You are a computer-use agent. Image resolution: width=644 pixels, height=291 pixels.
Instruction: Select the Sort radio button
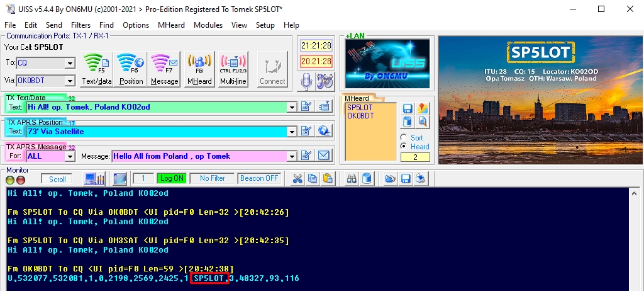coord(403,137)
